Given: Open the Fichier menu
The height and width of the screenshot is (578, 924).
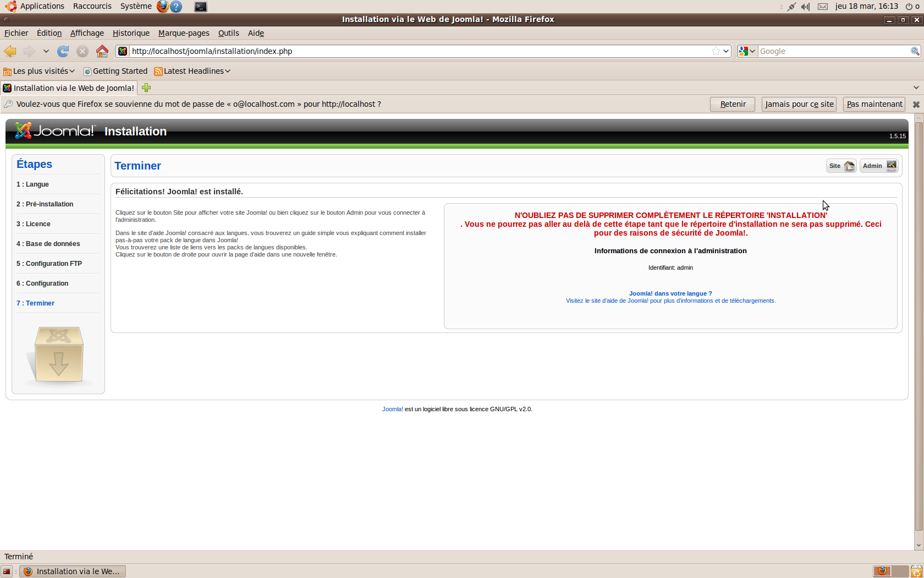Looking at the screenshot, I should pyautogui.click(x=16, y=33).
